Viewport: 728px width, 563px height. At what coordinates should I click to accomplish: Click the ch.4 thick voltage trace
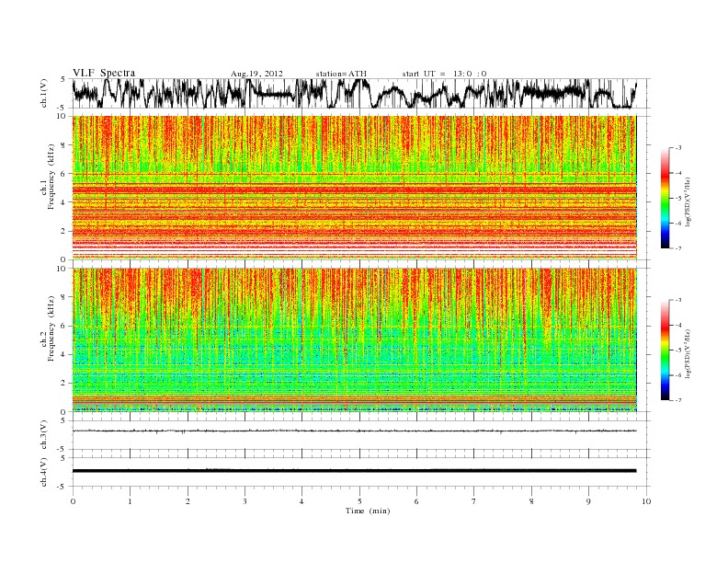click(354, 471)
